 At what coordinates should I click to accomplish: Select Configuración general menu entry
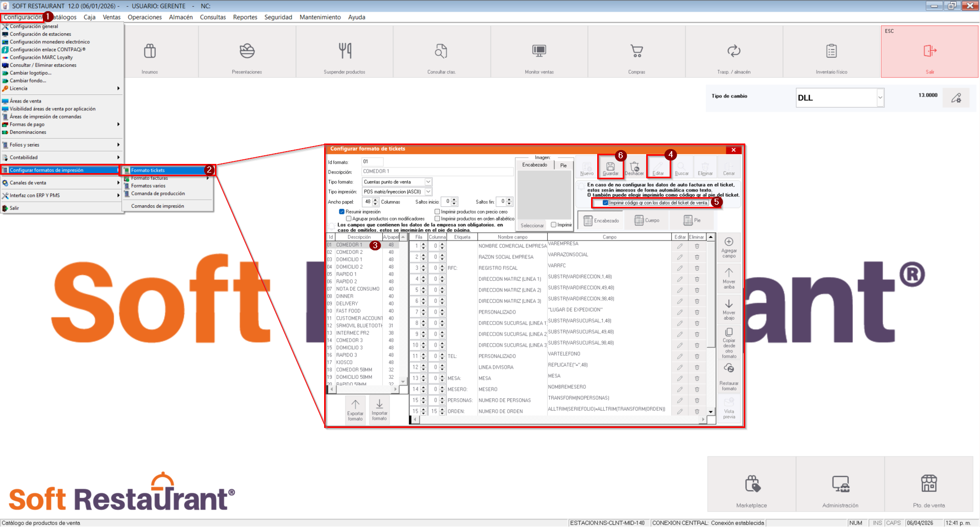pos(62,27)
